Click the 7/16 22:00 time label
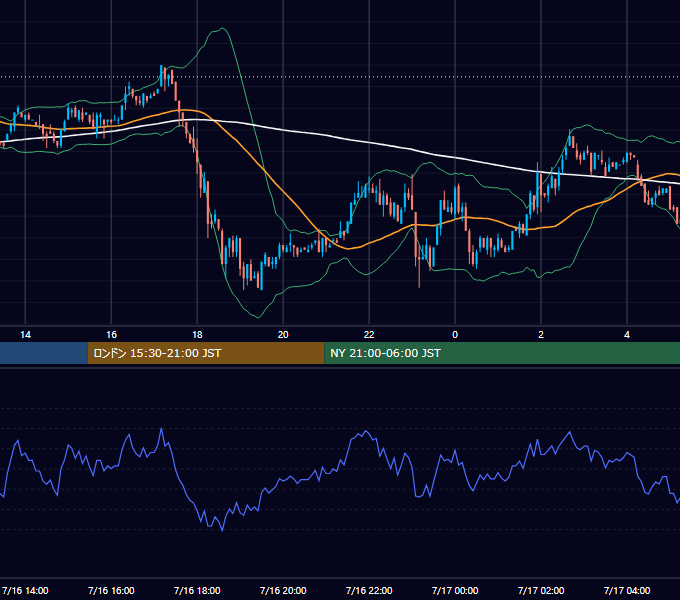 pyautogui.click(x=369, y=590)
